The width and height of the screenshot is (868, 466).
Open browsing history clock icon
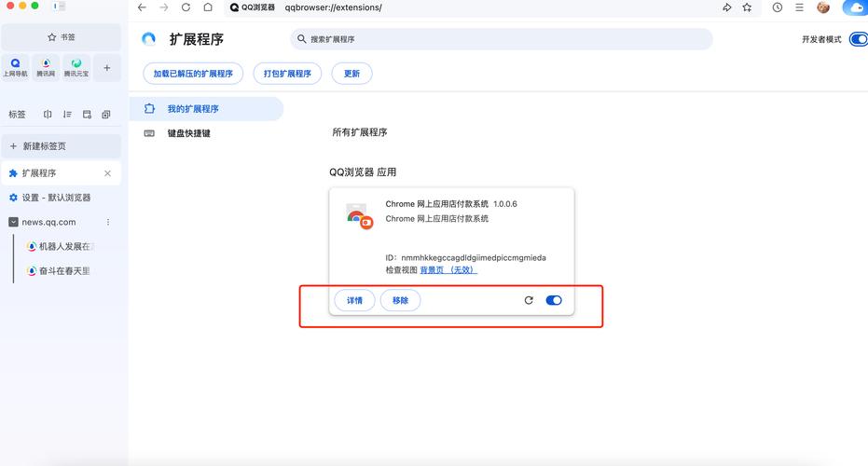pyautogui.click(x=778, y=7)
